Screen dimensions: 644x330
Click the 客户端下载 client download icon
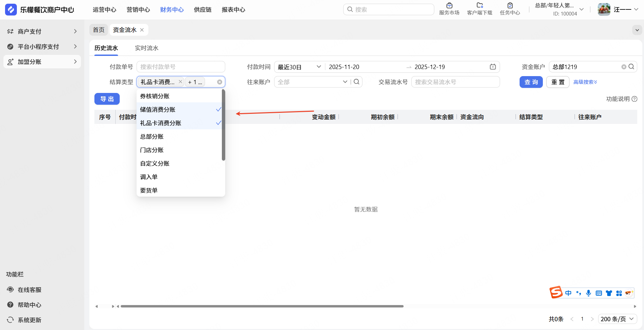pos(479,6)
